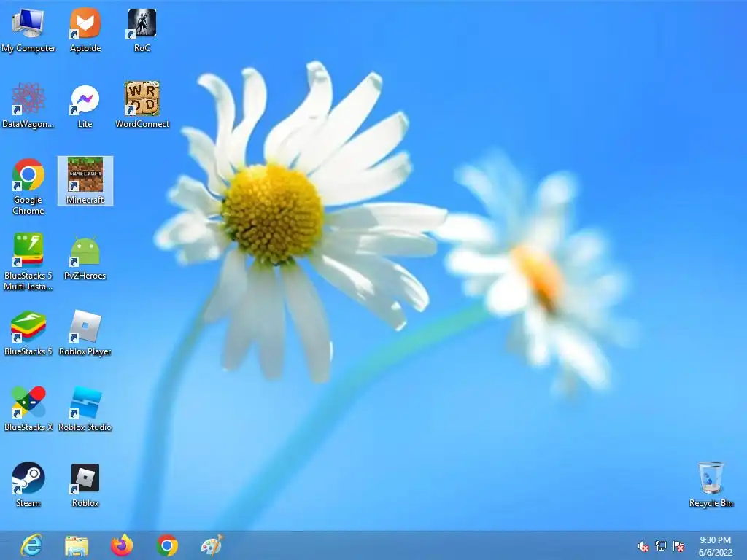Click the WordConnect label text
This screenshot has height=560, width=747.
click(x=142, y=124)
